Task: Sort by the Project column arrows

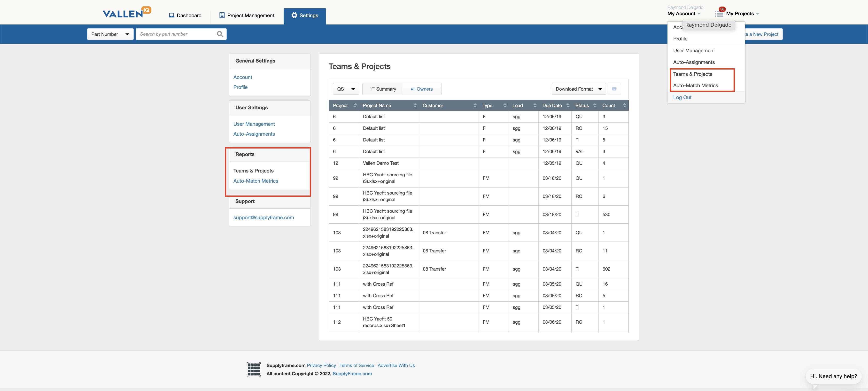Action: 355,106
